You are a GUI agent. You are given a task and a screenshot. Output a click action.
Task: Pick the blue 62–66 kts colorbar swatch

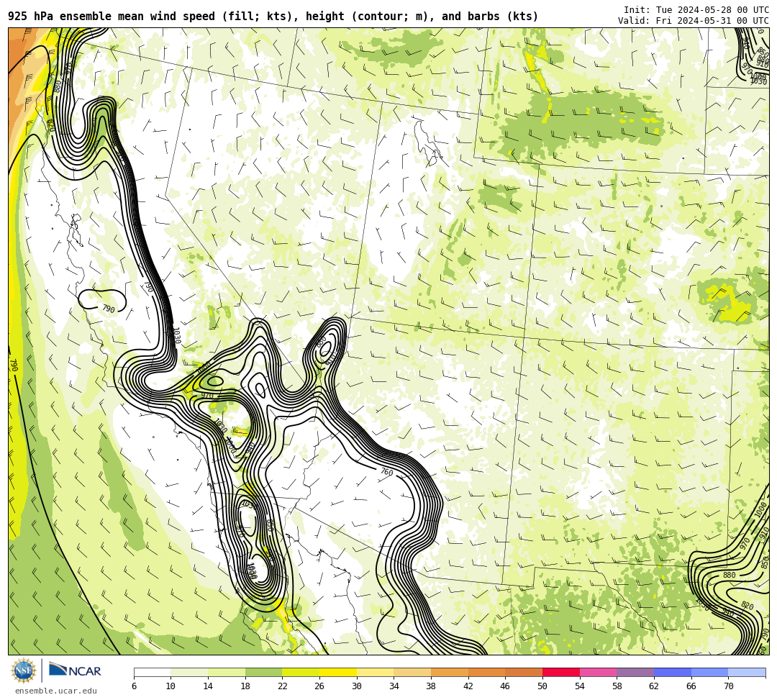point(673,672)
